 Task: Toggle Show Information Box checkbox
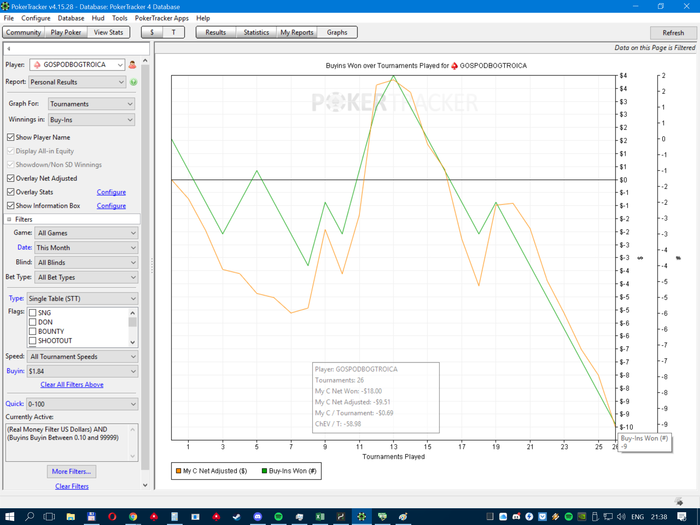[11, 205]
